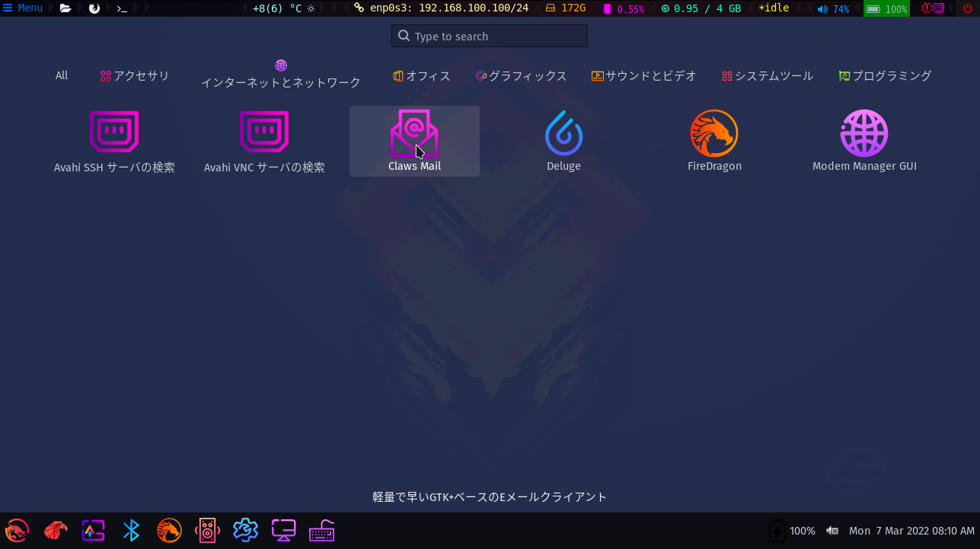Click the 0.95 / 4 GB memory indicator
This screenshot has width=980, height=549.
coord(701,8)
